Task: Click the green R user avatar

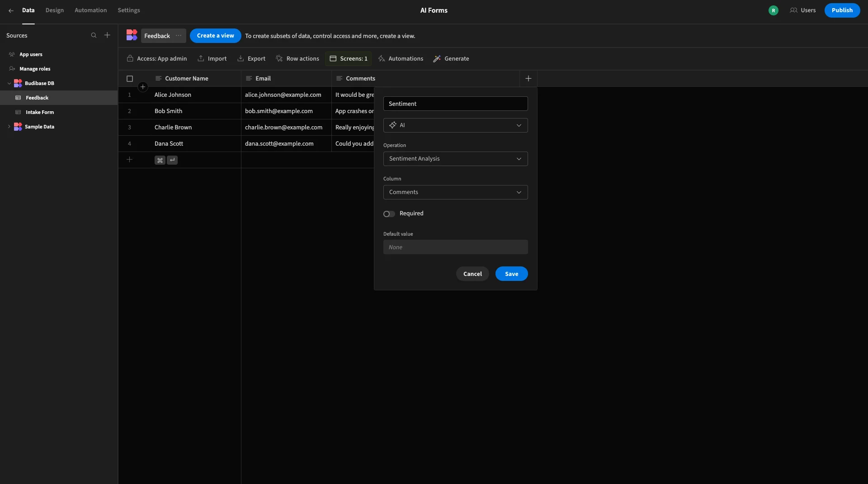Action: pos(774,10)
